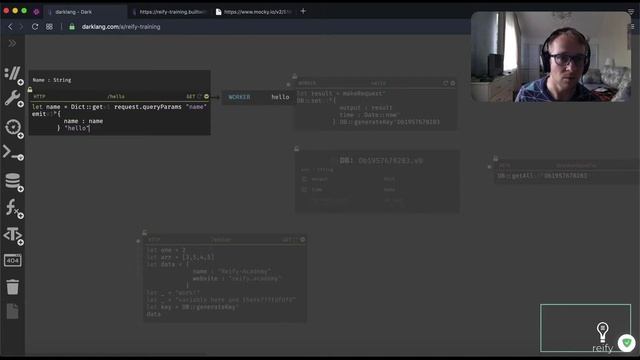640x360 pixels.
Task: Click the 'let arr' line in bottom handler
Action: pos(180,258)
